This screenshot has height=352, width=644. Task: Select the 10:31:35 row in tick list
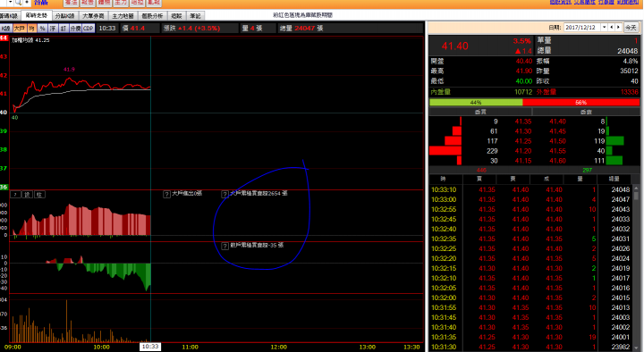[530, 337]
